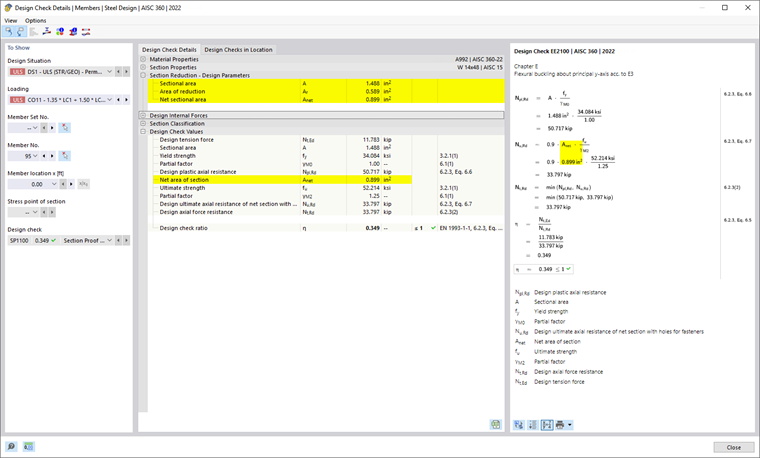Switch to Design Checks in Location tab
Image resolution: width=760 pixels, height=458 pixels.
(238, 49)
